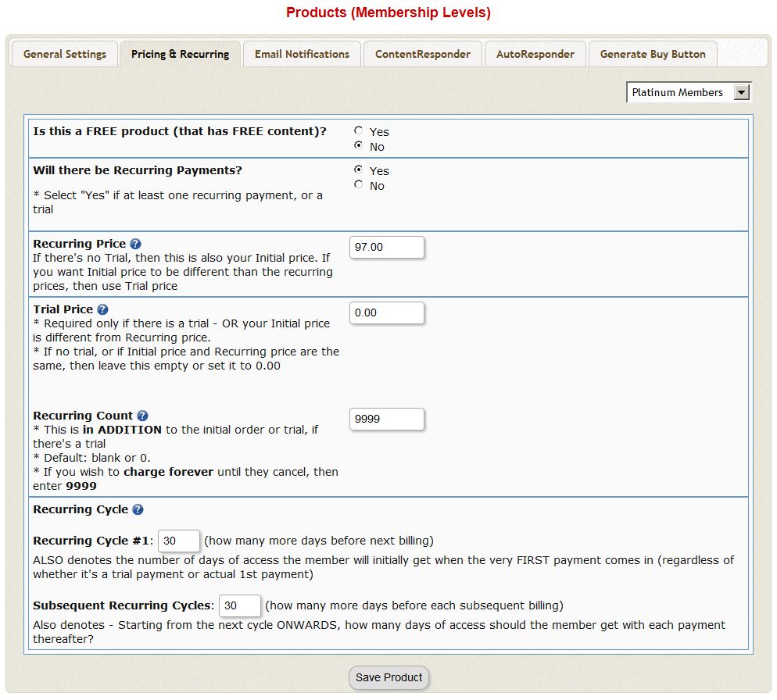Image resolution: width=777 pixels, height=700 pixels.
Task: Click the Recurring Count field
Action: [386, 420]
